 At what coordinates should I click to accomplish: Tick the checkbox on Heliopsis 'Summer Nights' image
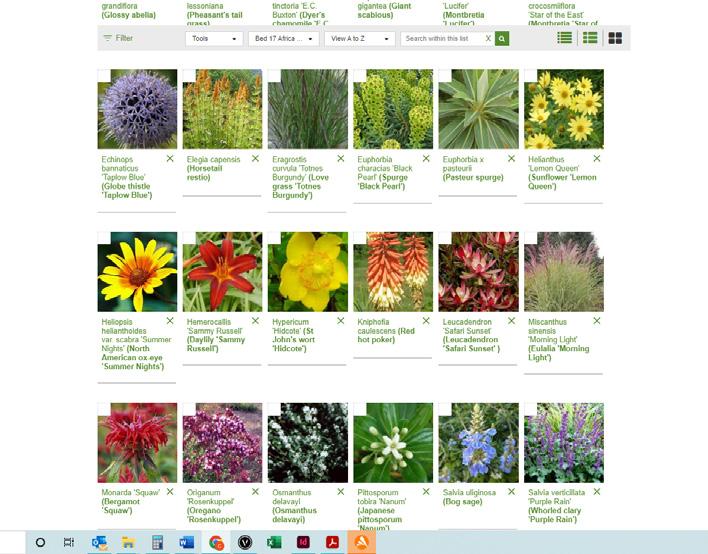(x=104, y=238)
